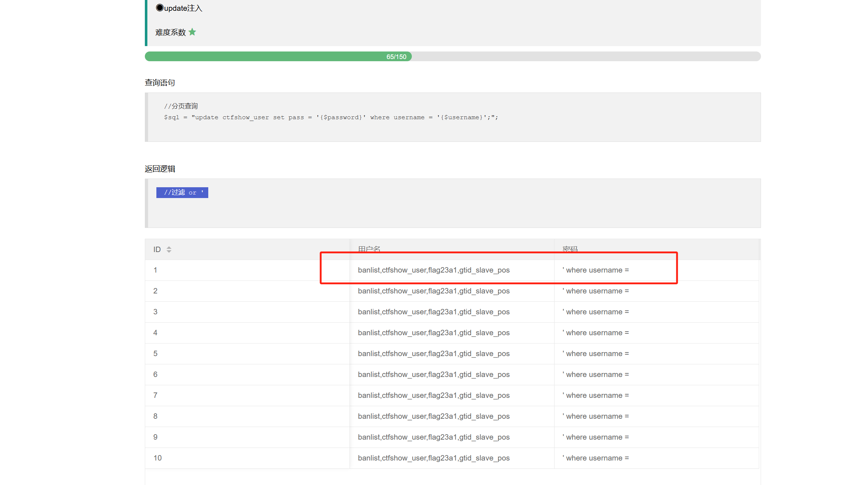The image size is (868, 485).
Task: Click the 返回逻辑 section heading
Action: click(x=160, y=169)
